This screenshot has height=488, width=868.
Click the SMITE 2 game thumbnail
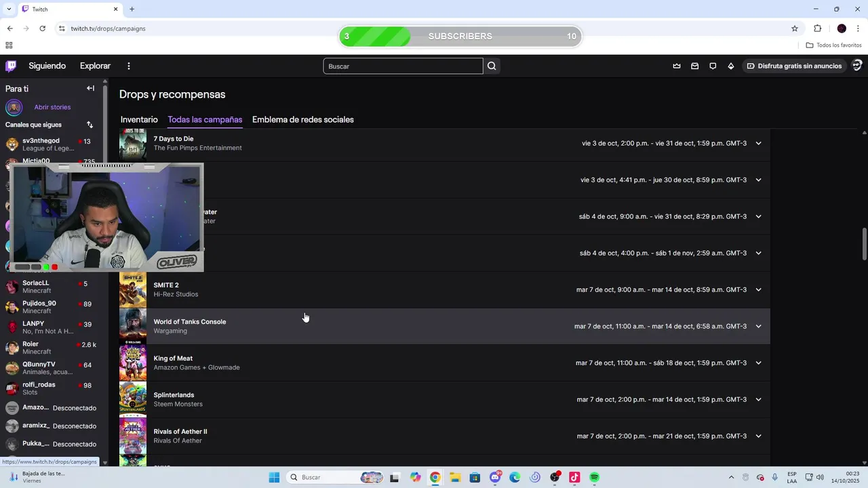point(133,290)
